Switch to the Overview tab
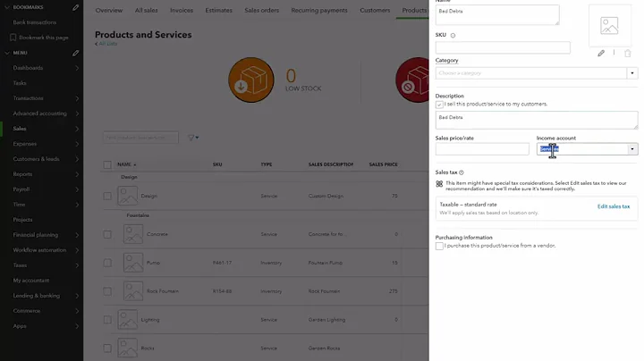The width and height of the screenshot is (644, 361). [109, 10]
